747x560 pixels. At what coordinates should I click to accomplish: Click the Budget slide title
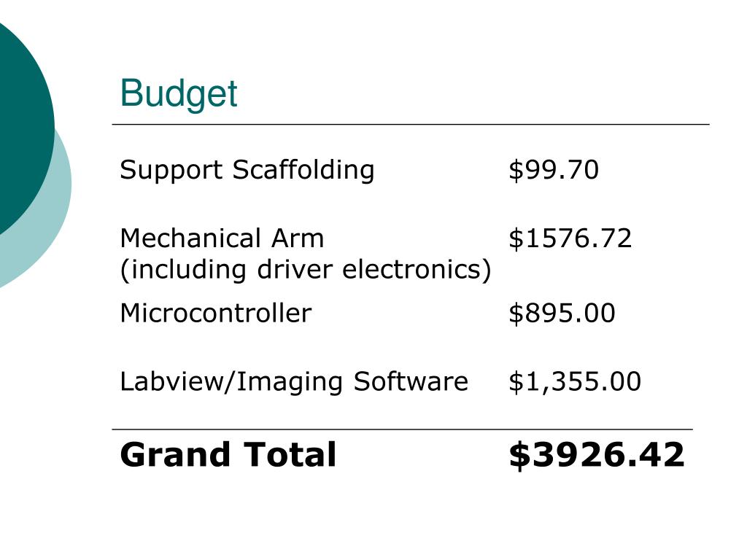(179, 93)
